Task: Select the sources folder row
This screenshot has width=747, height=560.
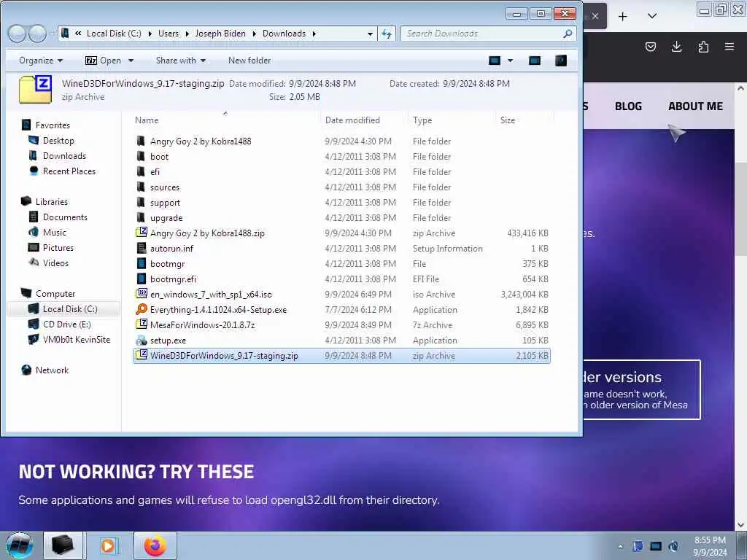Action: [341, 187]
